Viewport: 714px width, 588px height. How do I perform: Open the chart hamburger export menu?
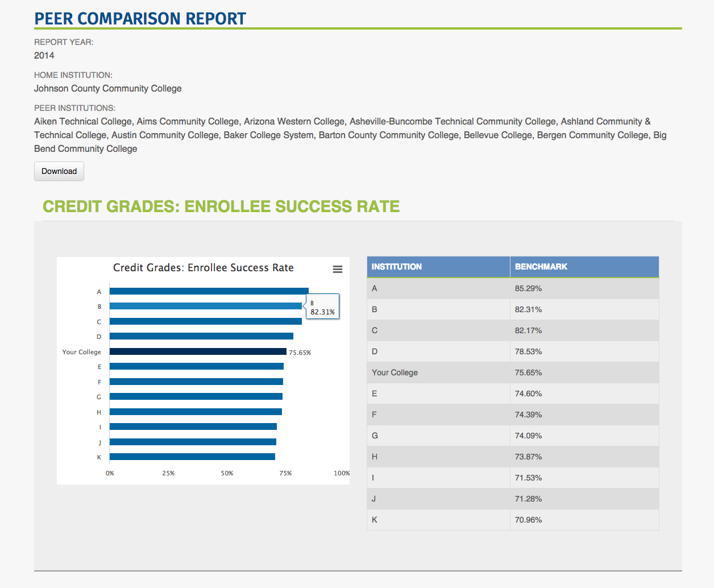click(x=337, y=269)
